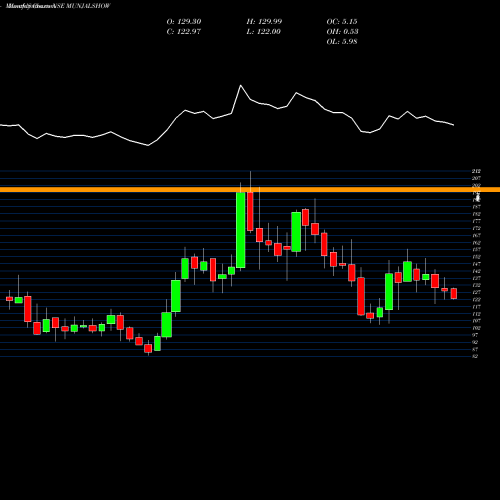Select the close value C: 122.97
This screenshot has height=500, width=500.
(184, 32)
